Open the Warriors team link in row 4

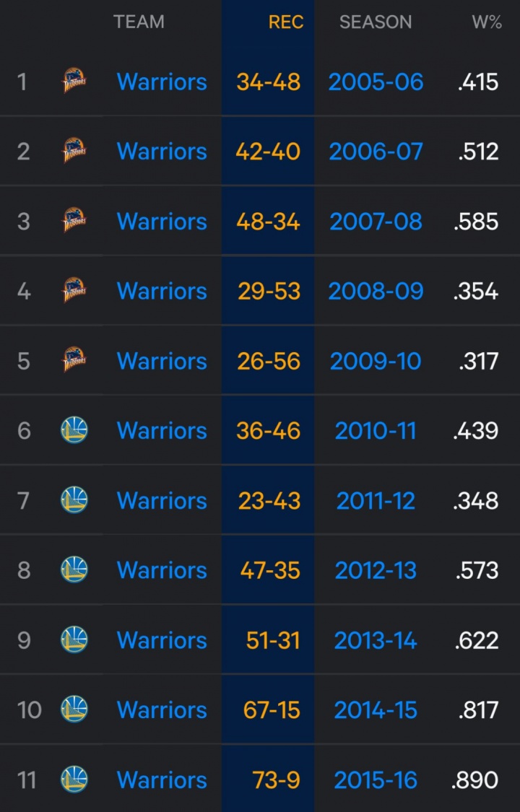pyautogui.click(x=162, y=291)
